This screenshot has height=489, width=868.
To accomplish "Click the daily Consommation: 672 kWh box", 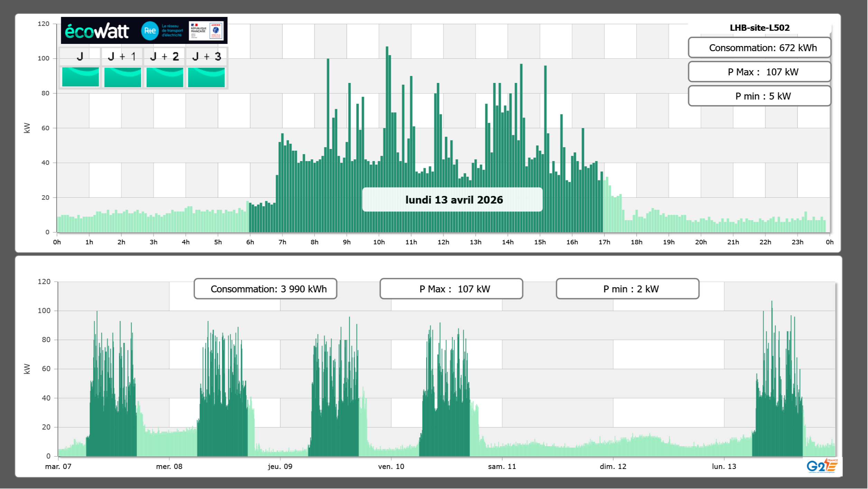I will coord(759,48).
